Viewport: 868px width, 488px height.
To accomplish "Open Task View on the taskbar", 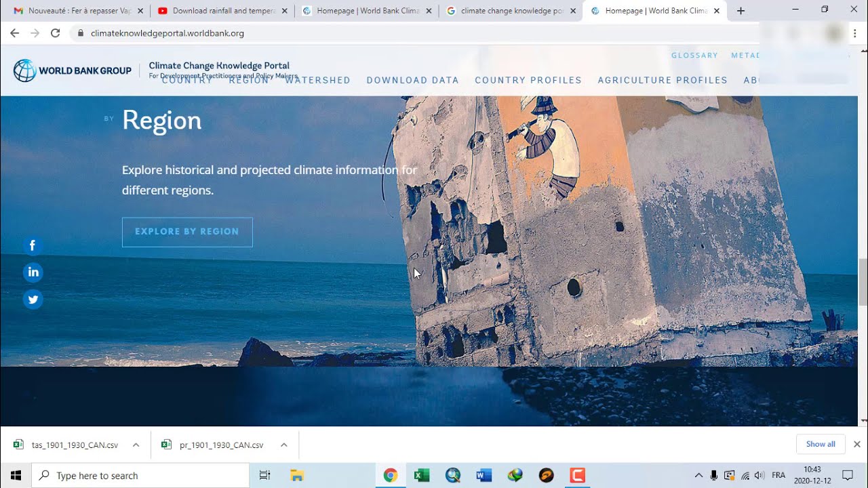I will point(265,475).
